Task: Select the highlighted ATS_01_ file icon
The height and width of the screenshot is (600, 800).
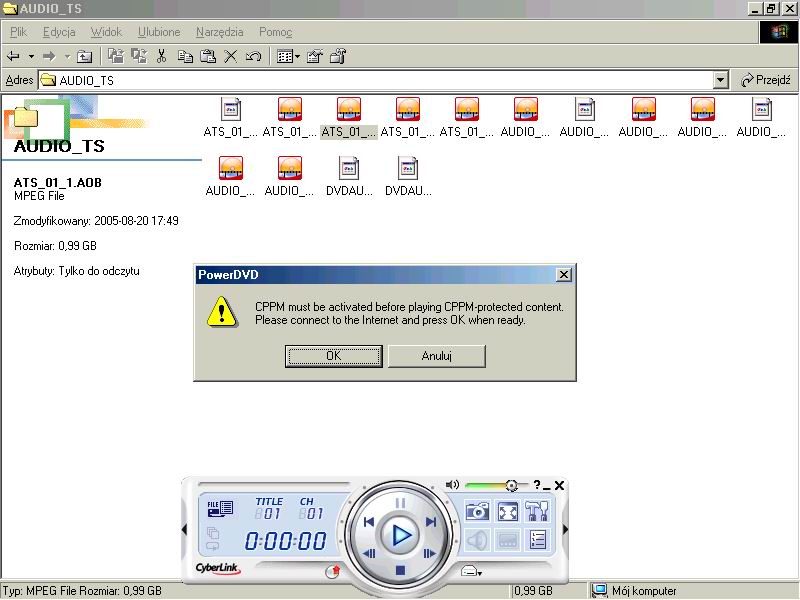Action: 349,118
